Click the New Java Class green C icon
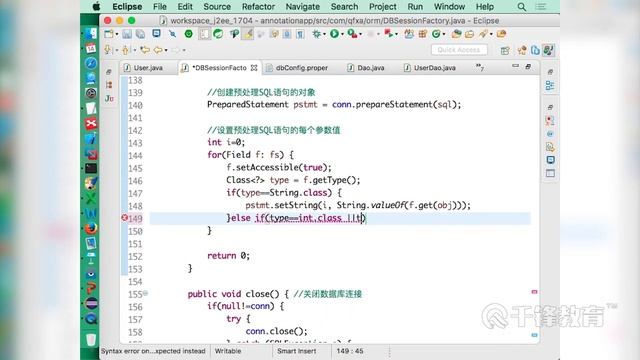 point(436,34)
